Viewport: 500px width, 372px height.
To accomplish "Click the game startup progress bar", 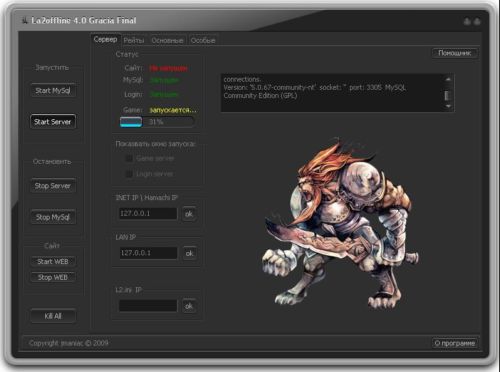I will tap(157, 122).
